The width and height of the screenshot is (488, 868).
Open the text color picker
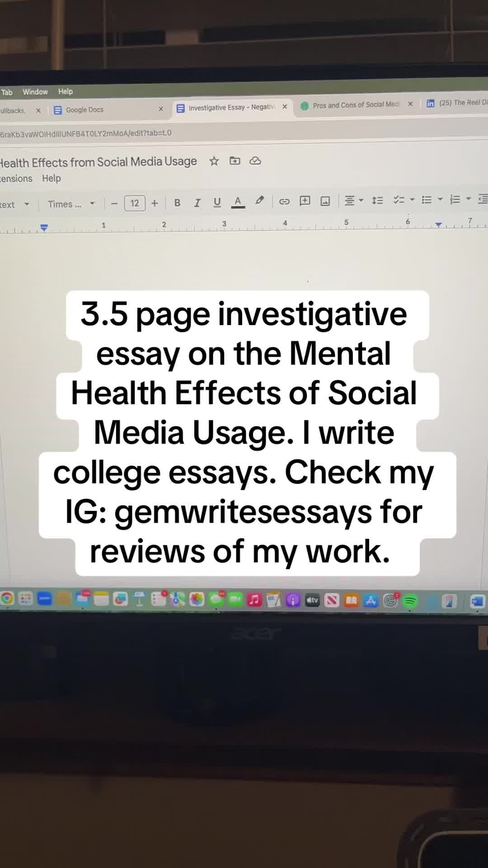click(x=238, y=202)
